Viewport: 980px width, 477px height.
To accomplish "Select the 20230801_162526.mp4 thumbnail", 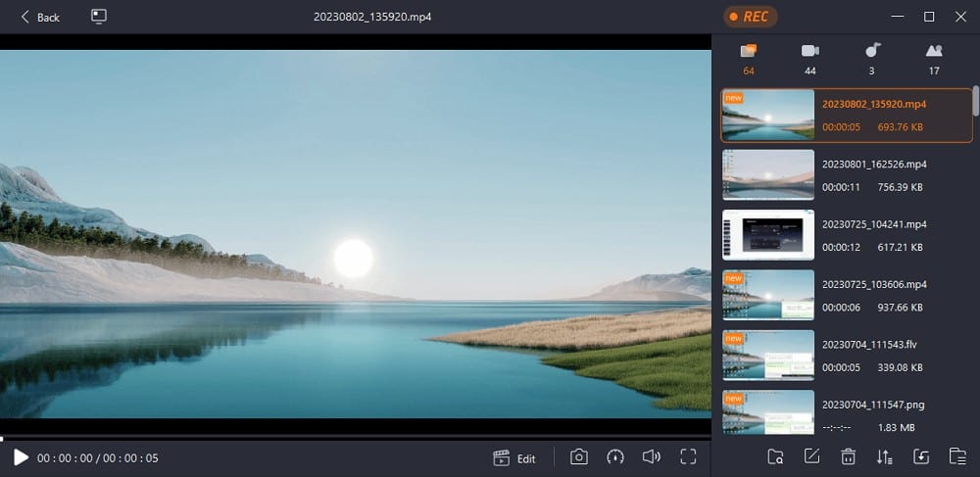I will point(768,174).
